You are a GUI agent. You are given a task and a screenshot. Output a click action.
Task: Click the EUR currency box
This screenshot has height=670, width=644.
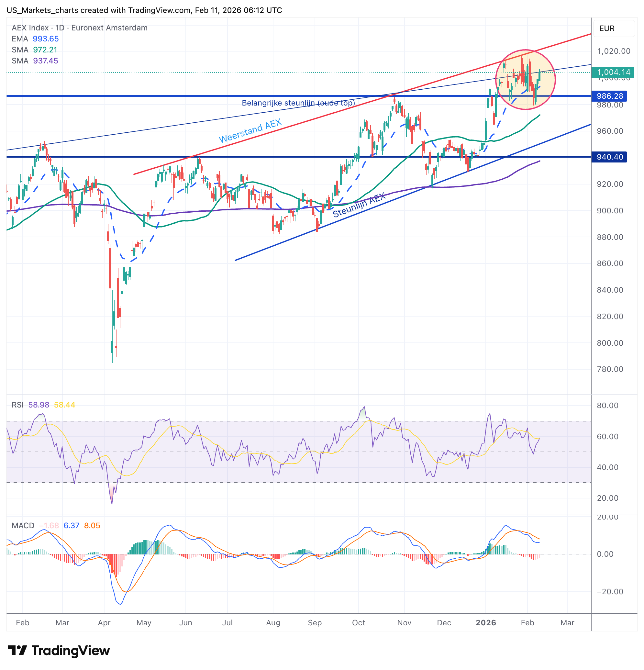(x=614, y=28)
